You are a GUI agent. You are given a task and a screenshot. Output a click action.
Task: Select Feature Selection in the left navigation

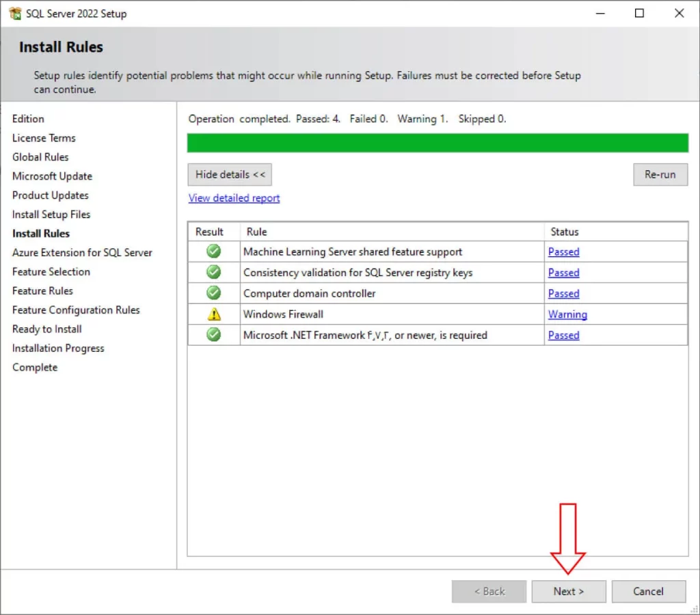[x=51, y=271]
